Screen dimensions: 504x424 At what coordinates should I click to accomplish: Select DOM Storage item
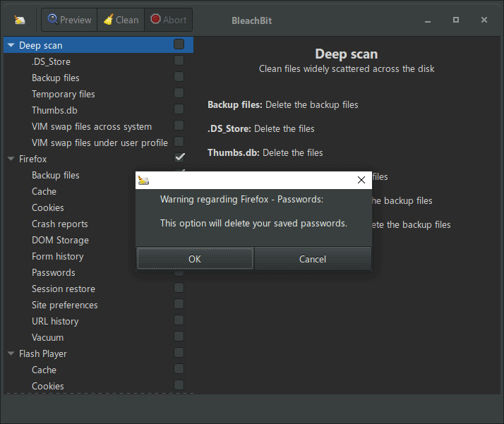point(60,240)
